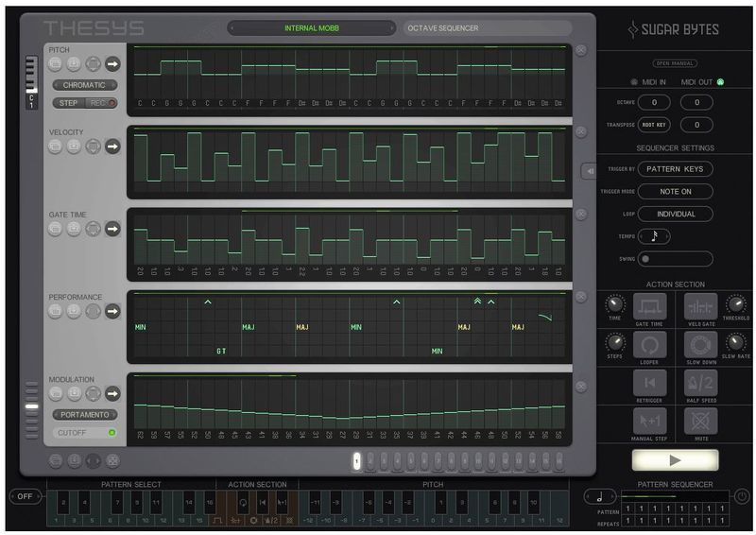Click the OPEN MANUAL button

(675, 63)
